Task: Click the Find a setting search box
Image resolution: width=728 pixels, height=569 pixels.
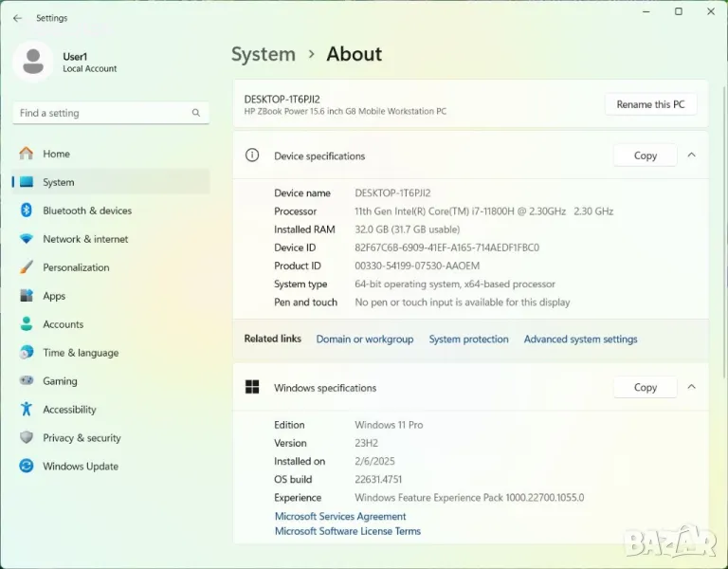Action: tap(102, 113)
